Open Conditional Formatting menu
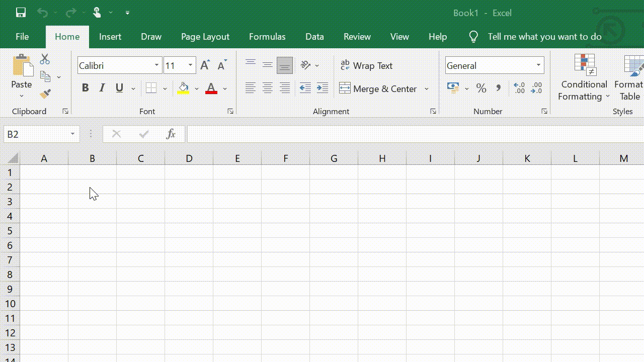 pyautogui.click(x=584, y=77)
